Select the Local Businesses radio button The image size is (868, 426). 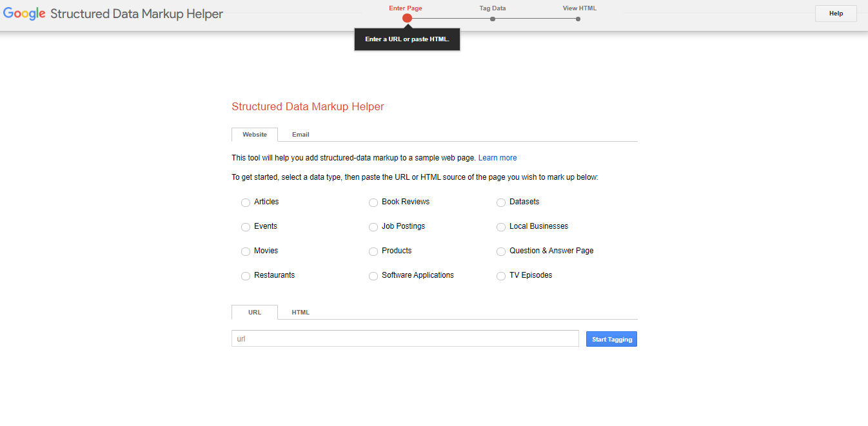(x=501, y=227)
